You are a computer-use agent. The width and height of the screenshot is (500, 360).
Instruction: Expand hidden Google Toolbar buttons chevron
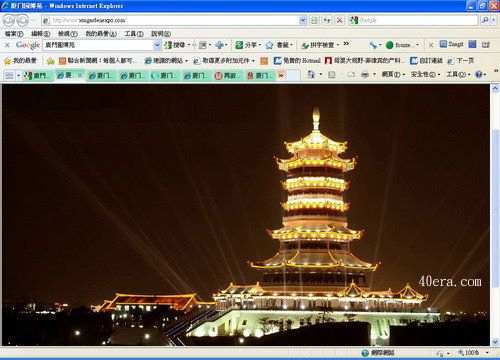tap(346, 44)
